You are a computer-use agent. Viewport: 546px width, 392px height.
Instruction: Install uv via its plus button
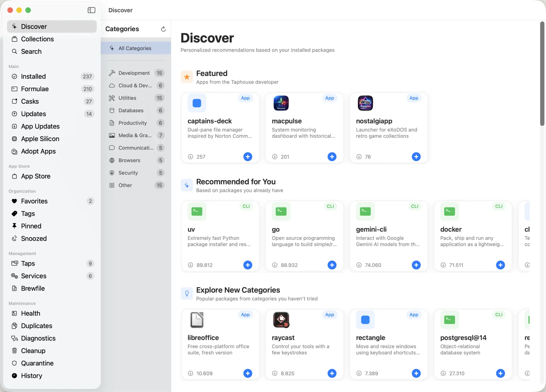tap(248, 265)
